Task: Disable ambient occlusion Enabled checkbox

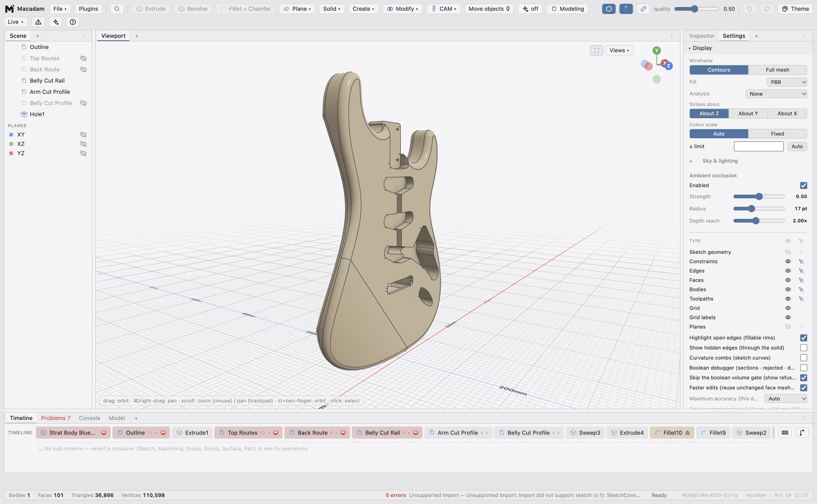Action: click(803, 185)
